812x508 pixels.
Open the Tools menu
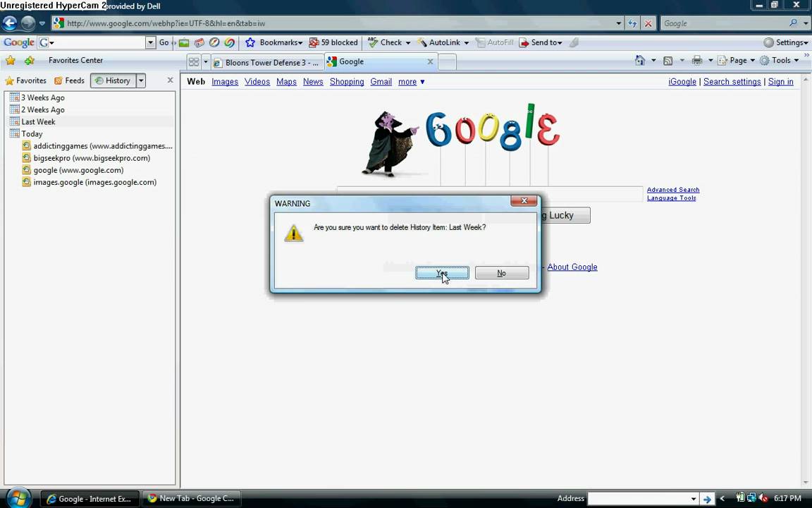click(x=780, y=61)
